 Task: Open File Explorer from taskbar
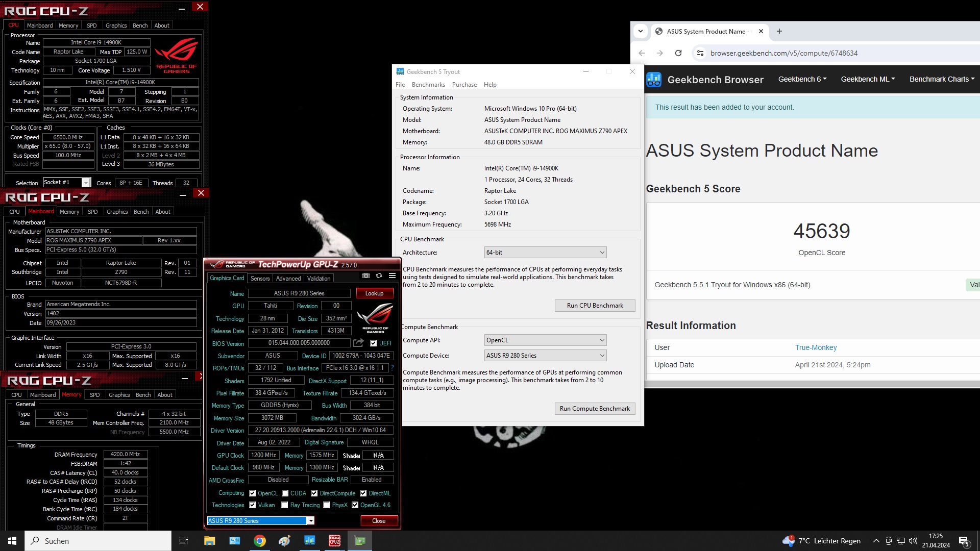(x=210, y=541)
